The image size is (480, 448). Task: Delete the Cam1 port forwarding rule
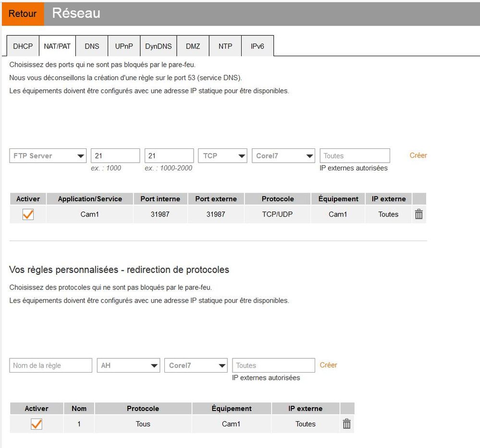[x=418, y=215]
